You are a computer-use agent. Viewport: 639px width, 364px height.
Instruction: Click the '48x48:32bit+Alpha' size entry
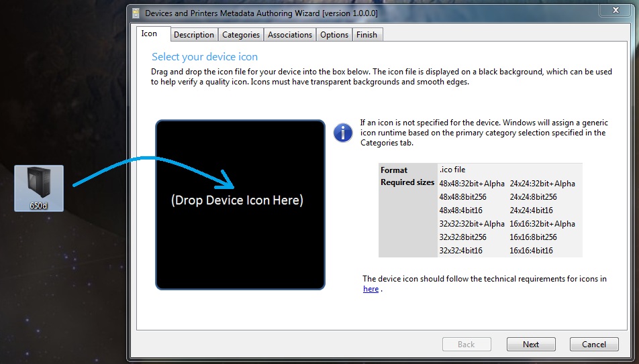(x=472, y=184)
